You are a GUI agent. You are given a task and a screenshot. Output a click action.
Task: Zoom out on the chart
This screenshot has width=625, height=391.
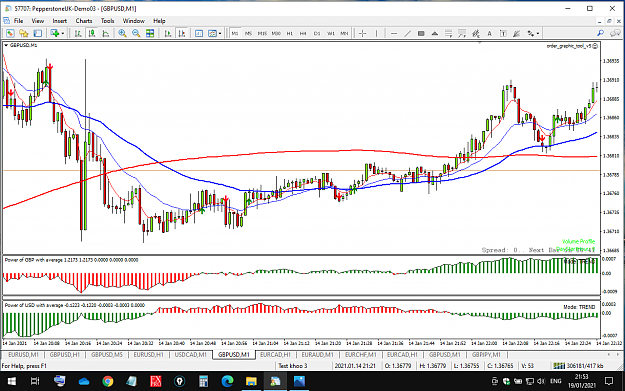tap(136, 33)
